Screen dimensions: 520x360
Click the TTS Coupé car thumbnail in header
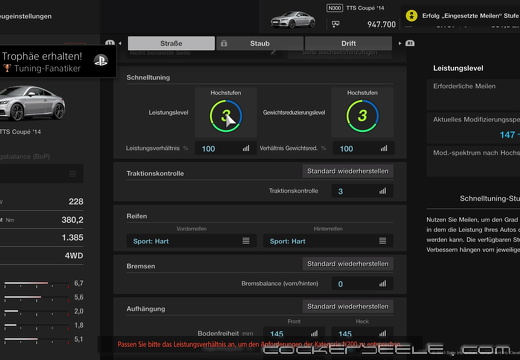[x=293, y=19]
